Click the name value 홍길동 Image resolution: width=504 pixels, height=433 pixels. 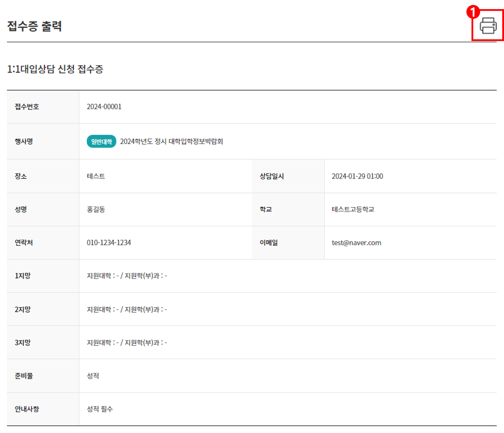[96, 209]
